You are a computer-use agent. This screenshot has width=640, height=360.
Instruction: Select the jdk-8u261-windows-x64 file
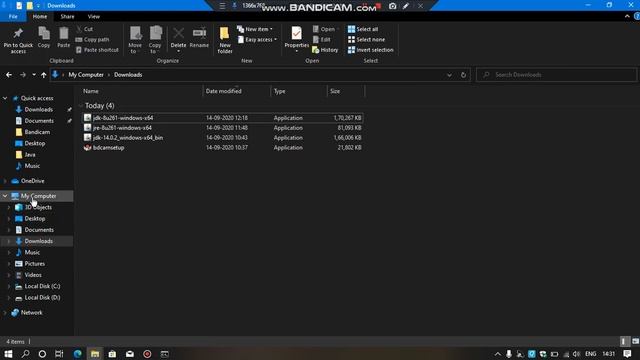pos(222,118)
